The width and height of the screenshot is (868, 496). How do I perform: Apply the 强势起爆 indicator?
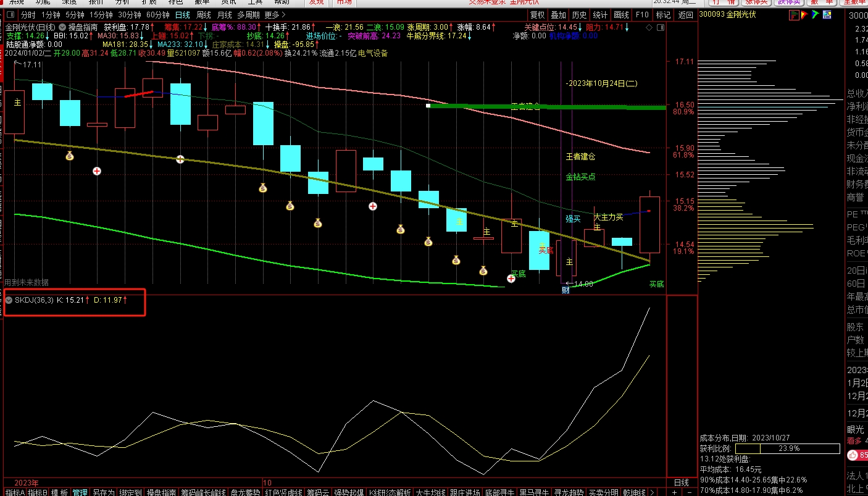(x=349, y=492)
